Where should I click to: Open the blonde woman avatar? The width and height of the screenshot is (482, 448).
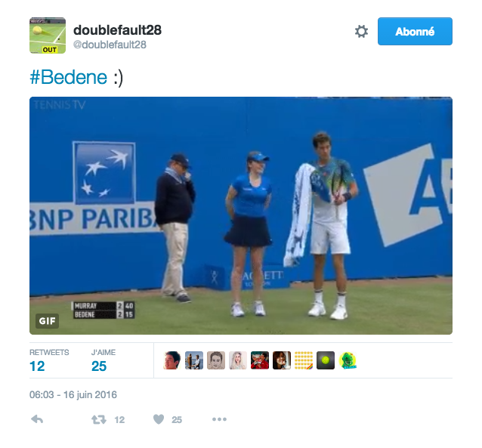238,360
